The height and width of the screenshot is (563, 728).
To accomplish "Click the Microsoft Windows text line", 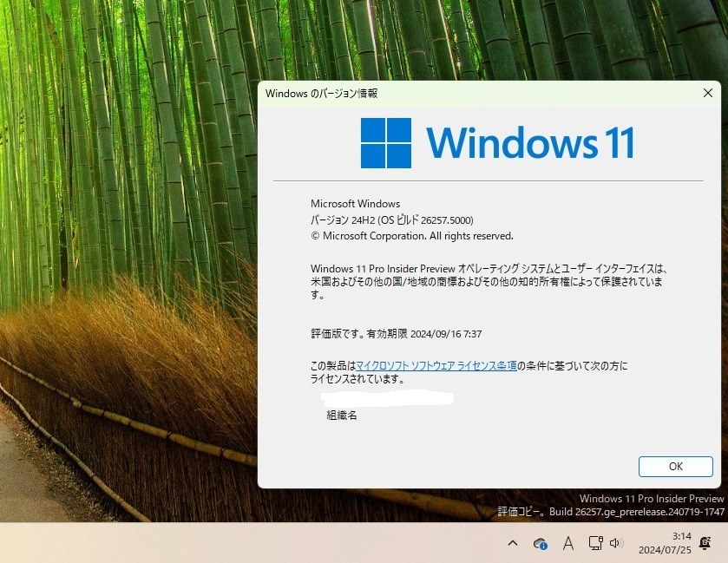I will click(355, 204).
